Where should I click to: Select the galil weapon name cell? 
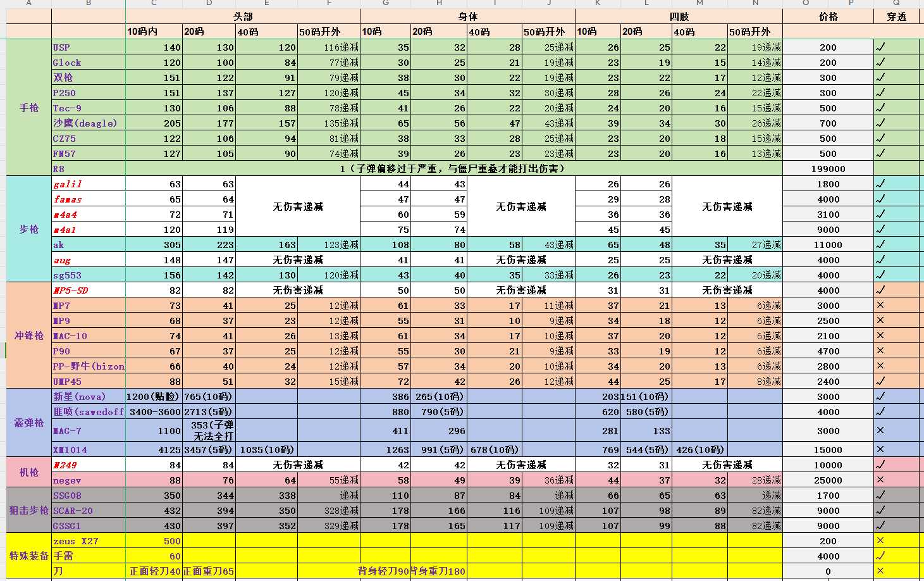89,184
